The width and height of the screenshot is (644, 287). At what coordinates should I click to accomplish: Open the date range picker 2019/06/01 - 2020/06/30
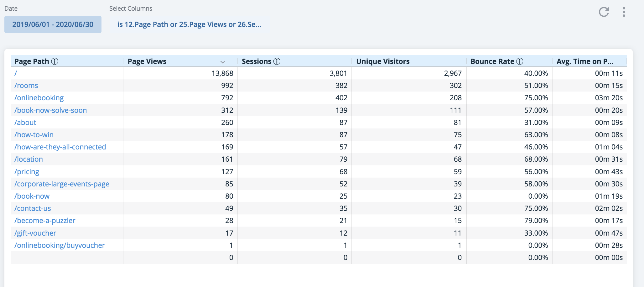(x=53, y=24)
